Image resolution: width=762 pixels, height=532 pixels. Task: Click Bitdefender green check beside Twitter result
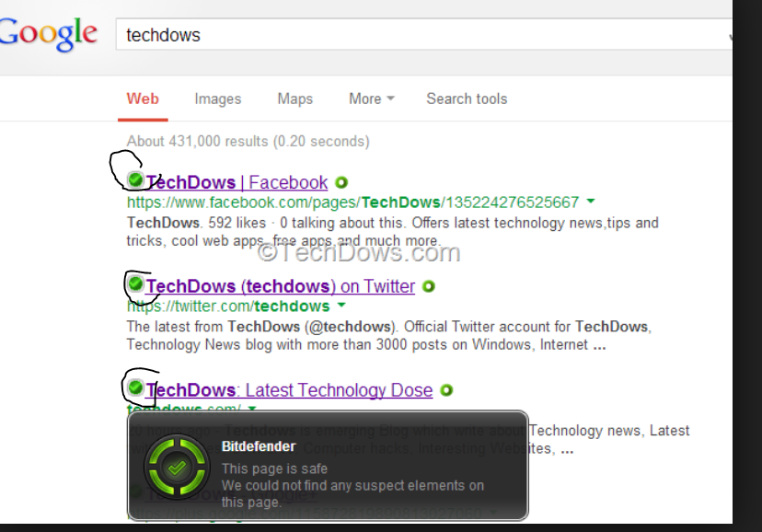[x=135, y=283]
